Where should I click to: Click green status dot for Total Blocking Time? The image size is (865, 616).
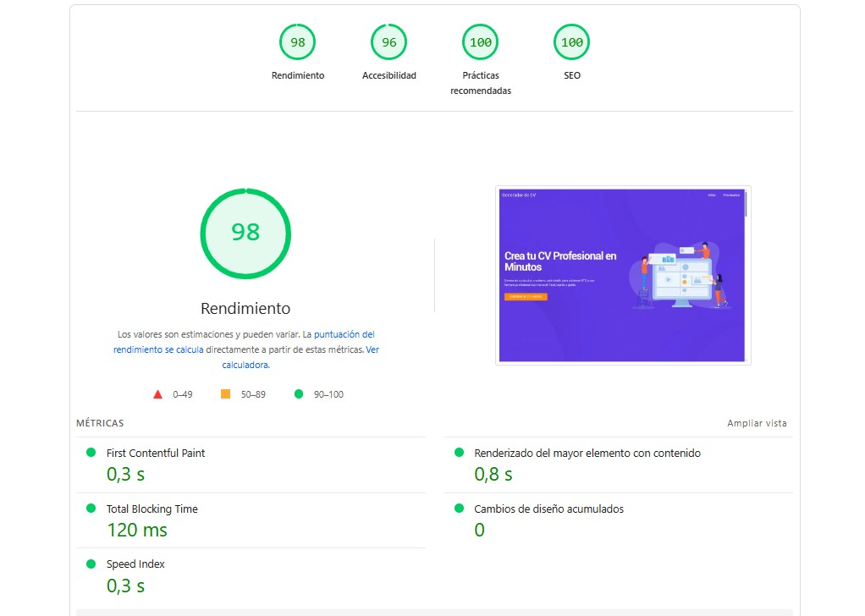point(91,508)
